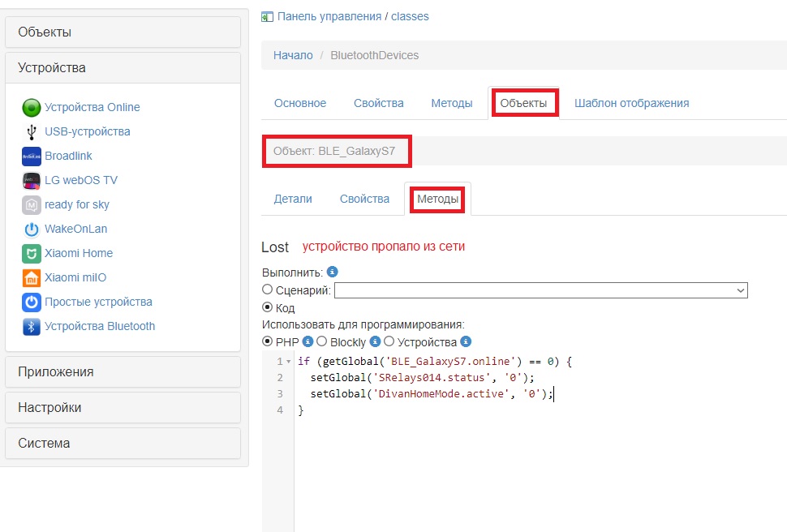Click the green Устройства Online icon
This screenshot has height=532, width=787.
(x=31, y=107)
